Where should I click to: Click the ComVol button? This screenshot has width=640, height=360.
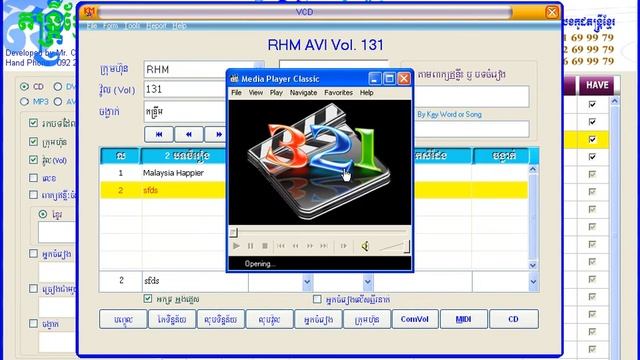tap(415, 319)
